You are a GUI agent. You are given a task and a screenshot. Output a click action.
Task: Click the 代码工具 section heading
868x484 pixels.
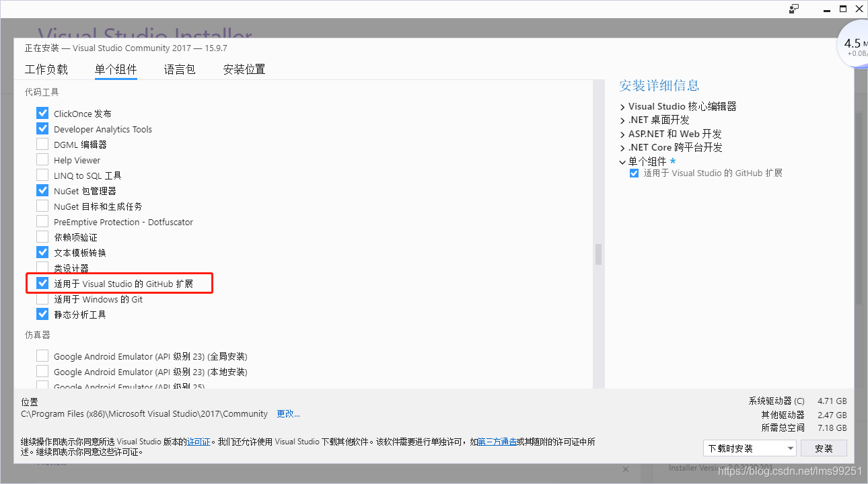click(42, 92)
